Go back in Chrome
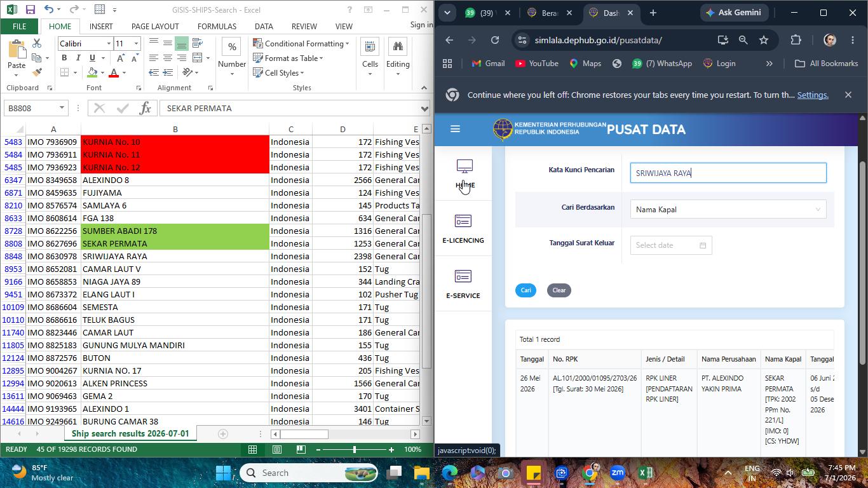The width and height of the screenshot is (868, 488). (x=449, y=40)
